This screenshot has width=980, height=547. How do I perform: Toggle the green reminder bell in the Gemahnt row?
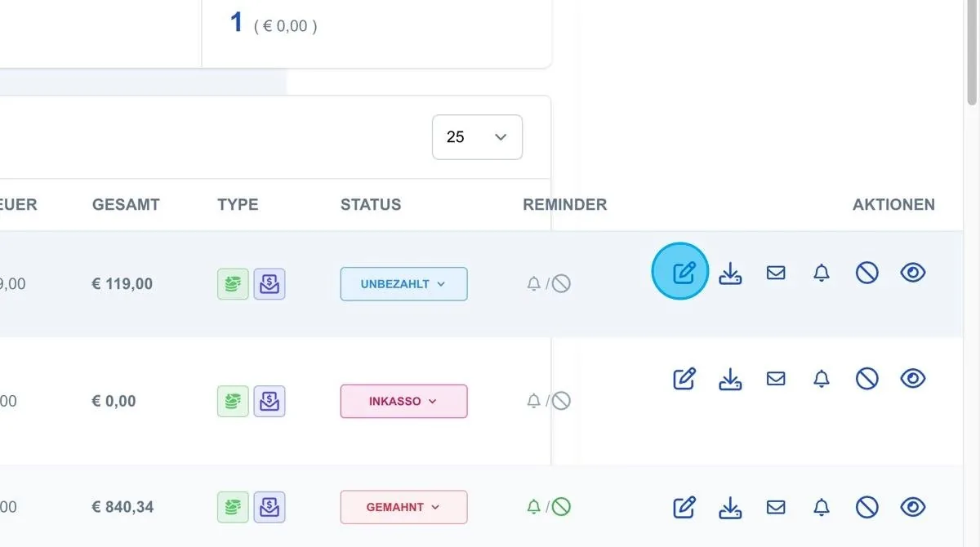tap(534, 507)
